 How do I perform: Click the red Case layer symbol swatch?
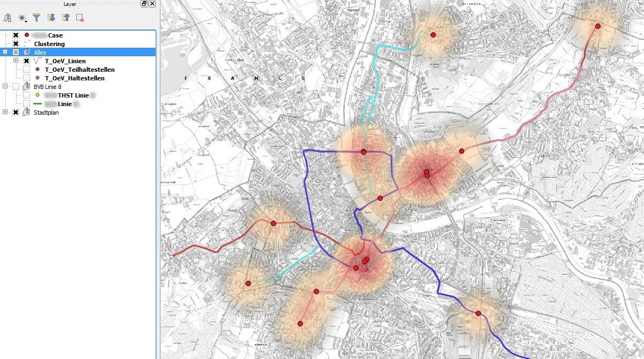pyautogui.click(x=27, y=35)
